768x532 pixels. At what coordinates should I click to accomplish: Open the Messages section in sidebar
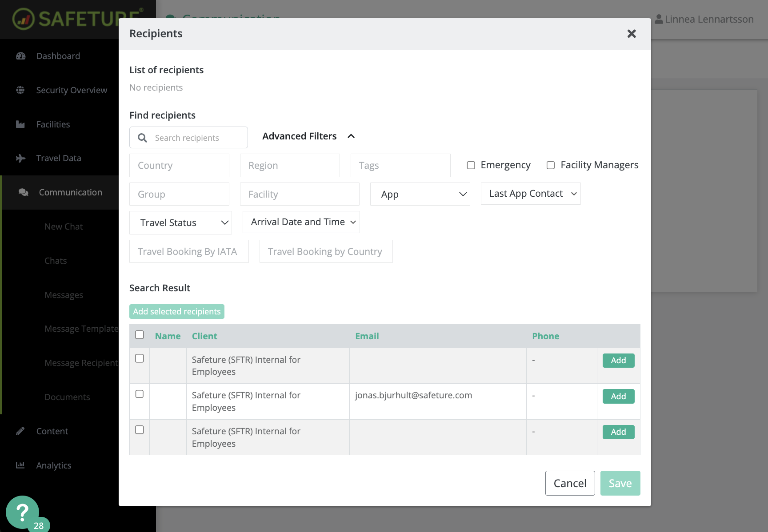tap(64, 294)
